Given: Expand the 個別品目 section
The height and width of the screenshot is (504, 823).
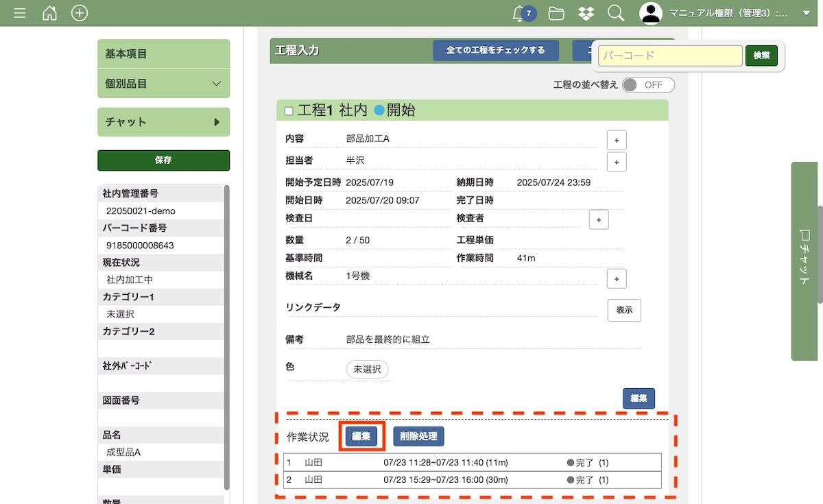Looking at the screenshot, I should [x=163, y=84].
